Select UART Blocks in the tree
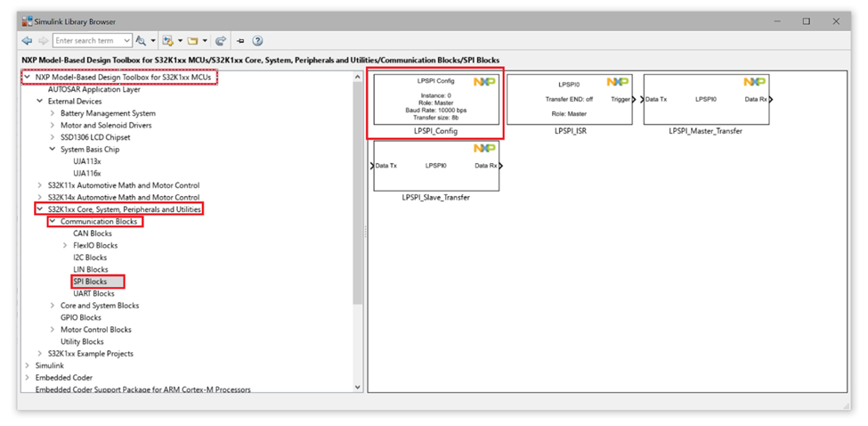 [93, 293]
